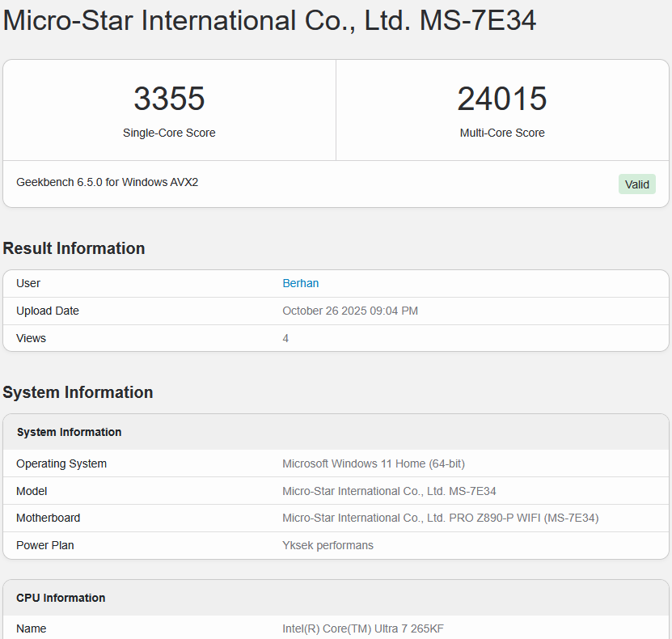This screenshot has width=672, height=639.
Task: Select Microsoft Windows 11 Home (64-bit) value
Action: point(374,463)
